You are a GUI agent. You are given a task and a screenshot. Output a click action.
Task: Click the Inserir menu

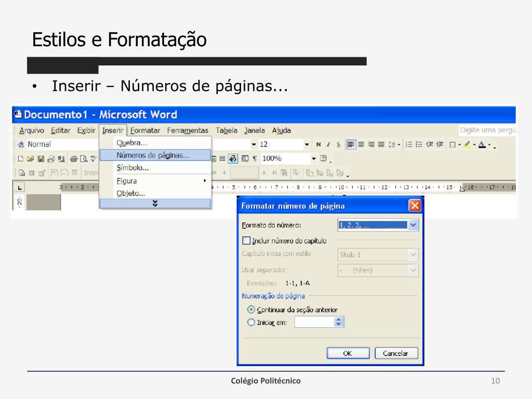[113, 130]
